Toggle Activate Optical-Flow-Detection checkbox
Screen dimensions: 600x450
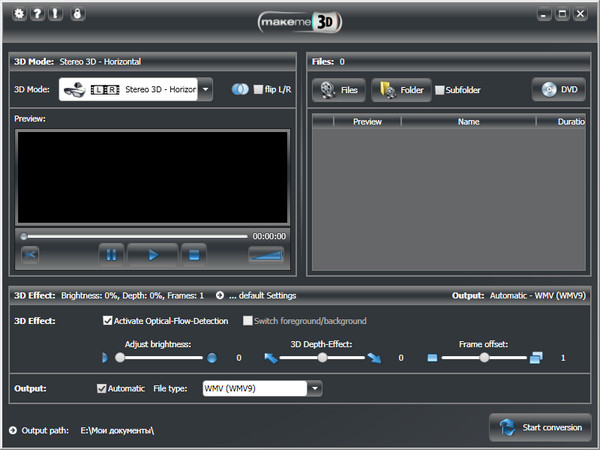(108, 321)
